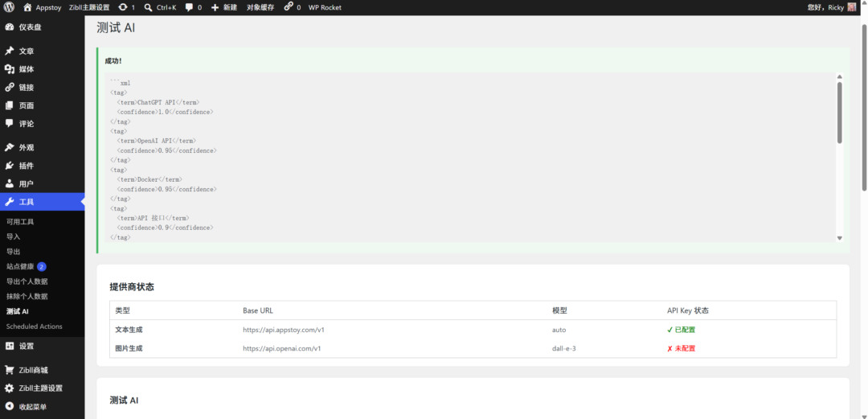Open 对象缓存 in the admin bar
The width and height of the screenshot is (868, 419).
pyautogui.click(x=260, y=7)
